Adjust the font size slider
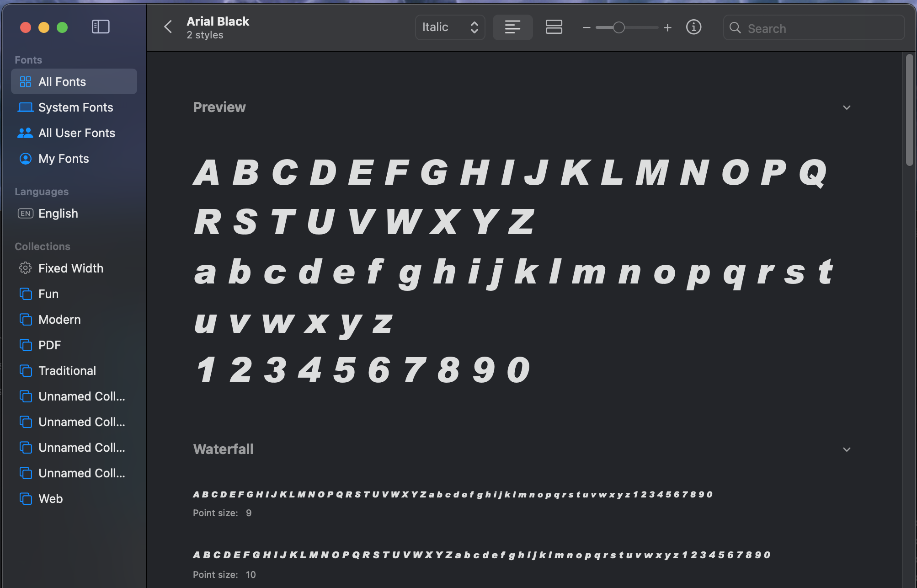This screenshot has height=588, width=917. coord(618,27)
